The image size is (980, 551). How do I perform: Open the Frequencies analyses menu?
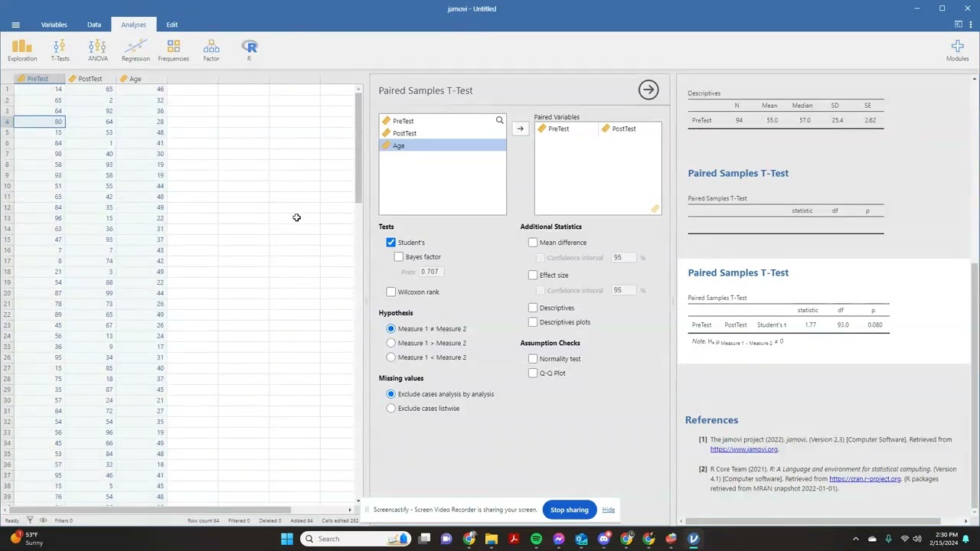pyautogui.click(x=173, y=51)
